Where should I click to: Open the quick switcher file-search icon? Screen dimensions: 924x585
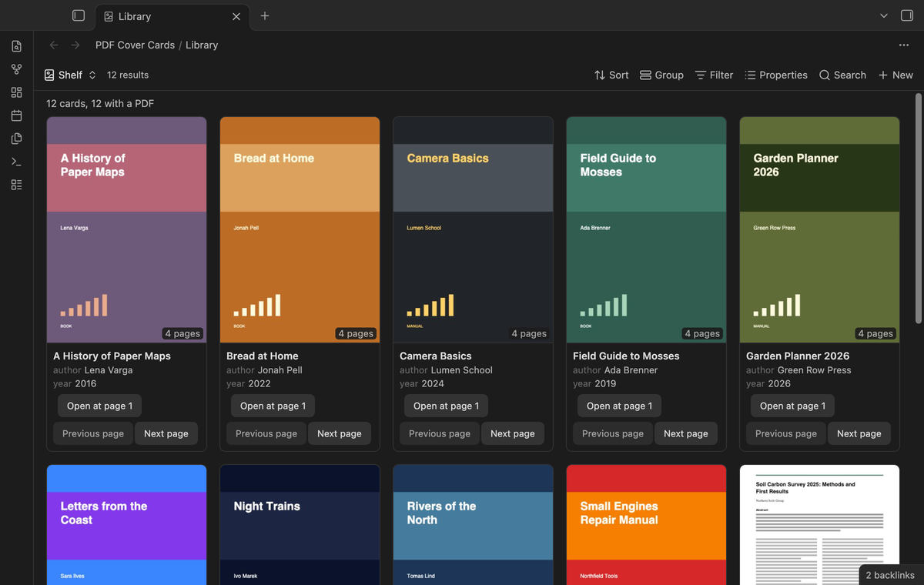(x=16, y=46)
